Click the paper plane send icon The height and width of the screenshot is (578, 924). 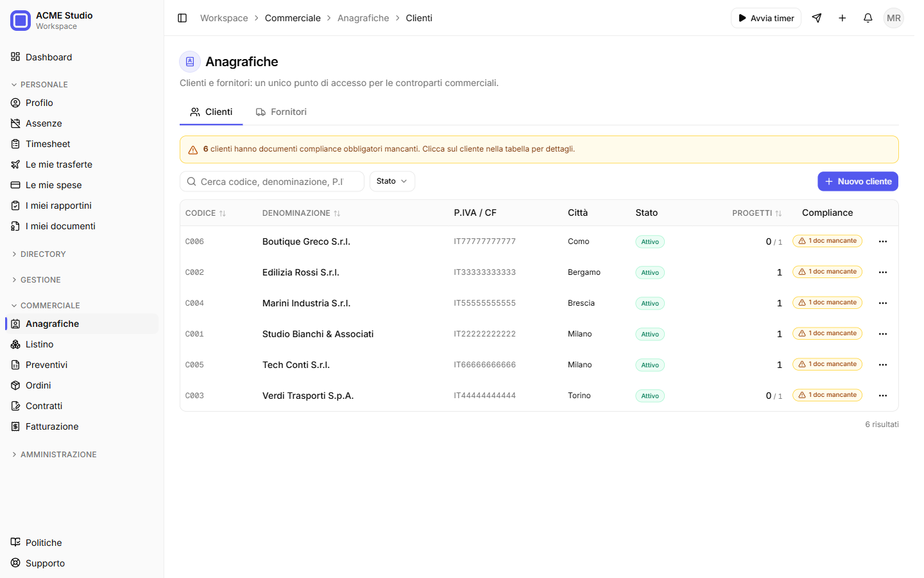817,18
